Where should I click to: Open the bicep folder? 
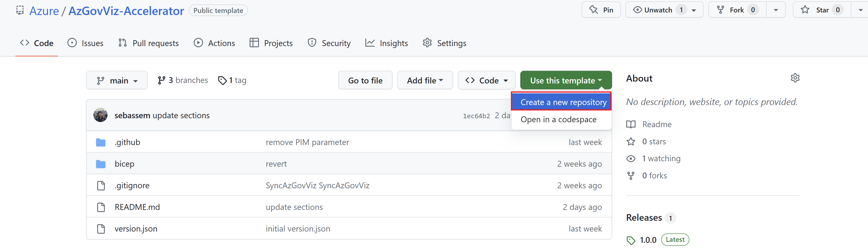tap(124, 164)
